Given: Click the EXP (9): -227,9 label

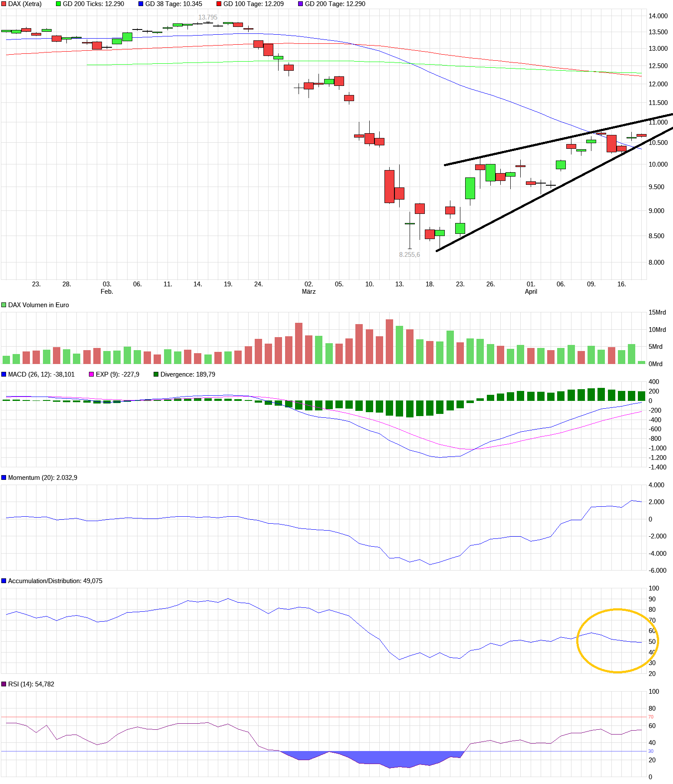Looking at the screenshot, I should click(x=118, y=374).
